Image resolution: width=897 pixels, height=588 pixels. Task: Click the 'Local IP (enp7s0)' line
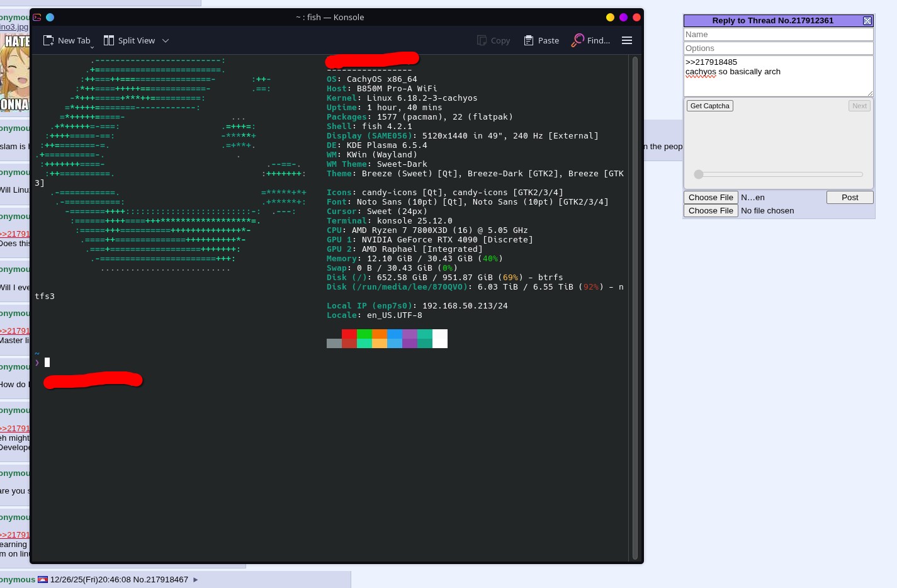[x=417, y=306]
